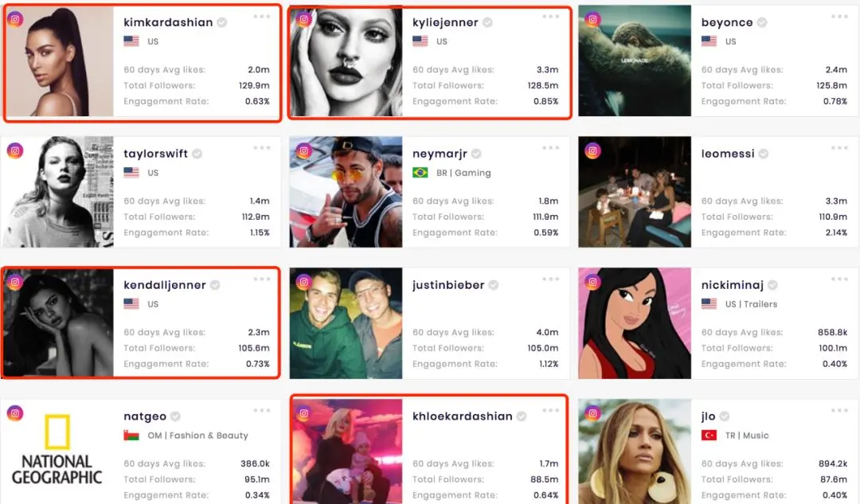The width and height of the screenshot is (860, 504).
Task: Click "OM | Fashion & Beauty" label on natgeo
Action: pyautogui.click(x=197, y=436)
